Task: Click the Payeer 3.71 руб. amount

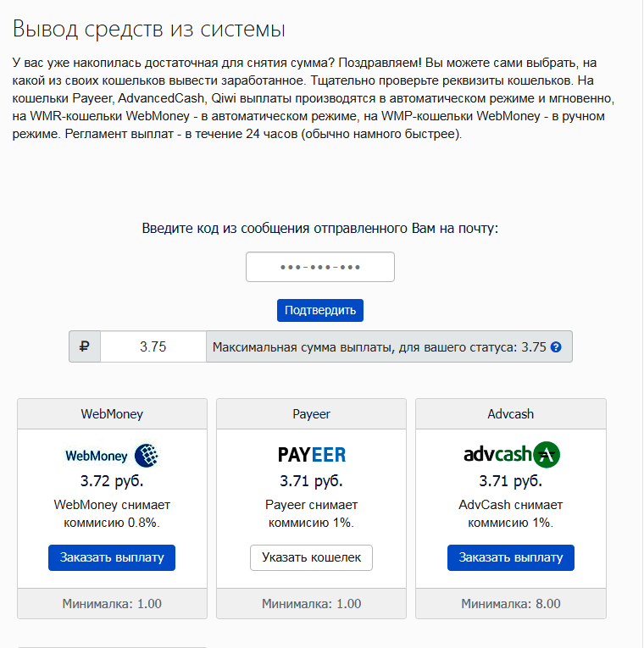Action: point(311,481)
